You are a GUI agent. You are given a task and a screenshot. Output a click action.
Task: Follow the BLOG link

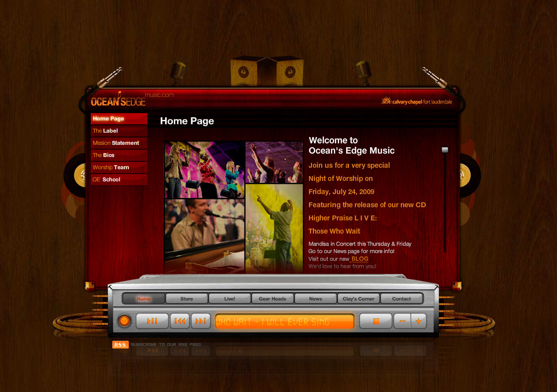click(x=360, y=259)
